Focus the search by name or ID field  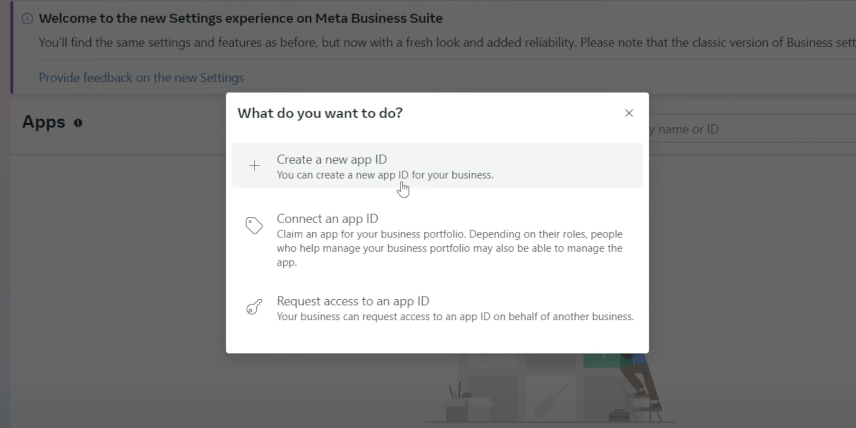pyautogui.click(x=752, y=129)
